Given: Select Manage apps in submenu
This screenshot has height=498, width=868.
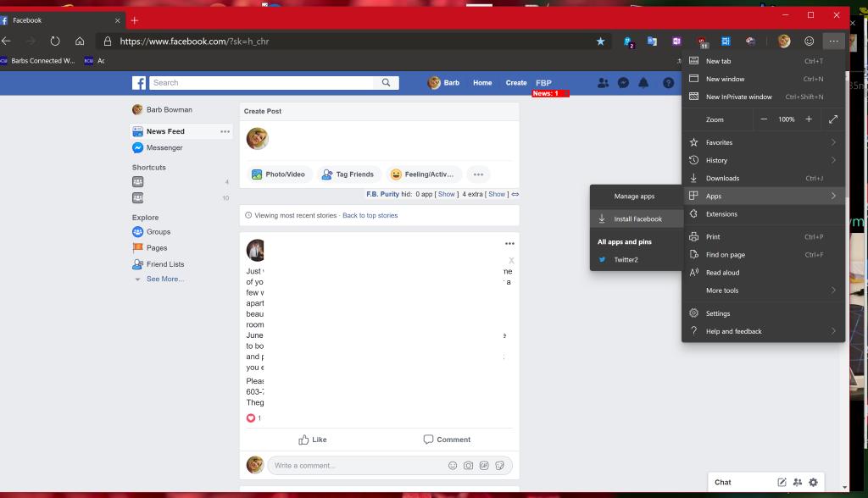Looking at the screenshot, I should point(636,196).
